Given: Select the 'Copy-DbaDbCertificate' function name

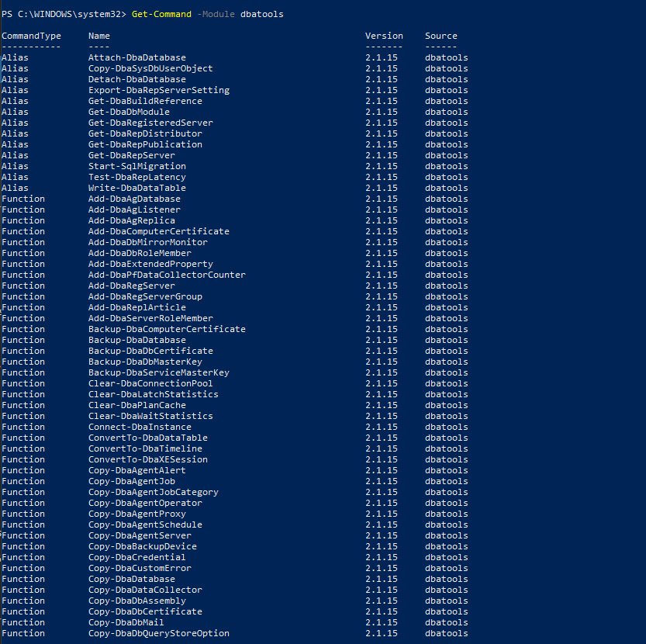Looking at the screenshot, I should point(146,611).
